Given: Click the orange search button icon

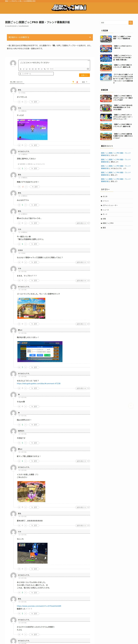Looking at the screenshot, I should (130, 23).
